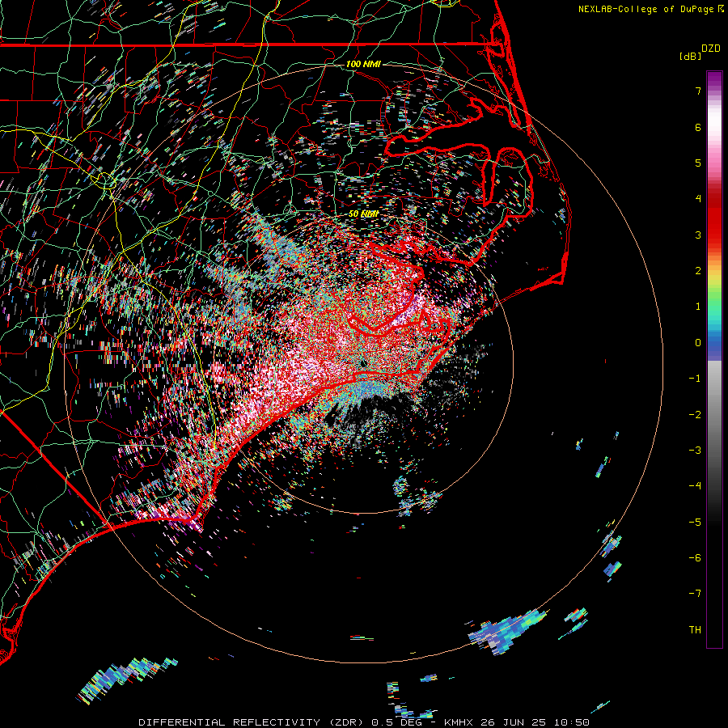Select the 0 dB scale label
Screen dimensions: 728x728
coord(698,343)
